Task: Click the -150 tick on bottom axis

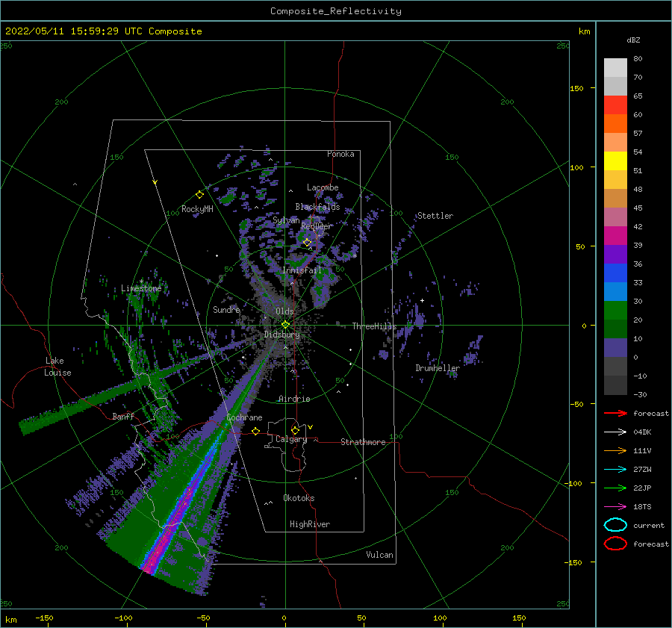Action: [44, 618]
